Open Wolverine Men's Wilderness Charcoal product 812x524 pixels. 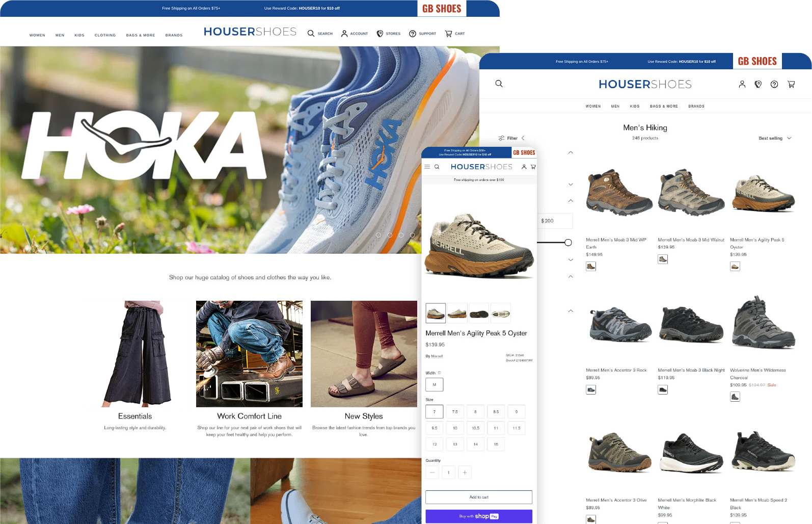click(x=758, y=374)
